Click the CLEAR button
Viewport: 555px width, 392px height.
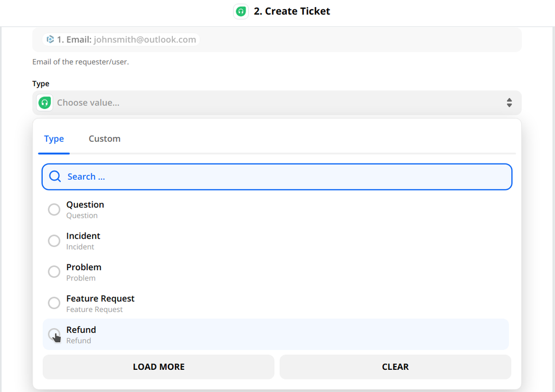point(395,367)
